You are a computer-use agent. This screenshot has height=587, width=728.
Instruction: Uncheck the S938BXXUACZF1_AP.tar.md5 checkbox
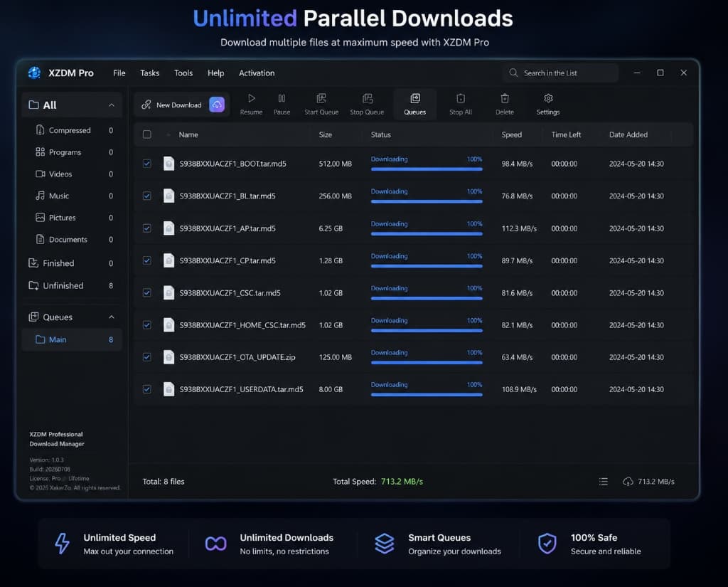pyautogui.click(x=146, y=228)
